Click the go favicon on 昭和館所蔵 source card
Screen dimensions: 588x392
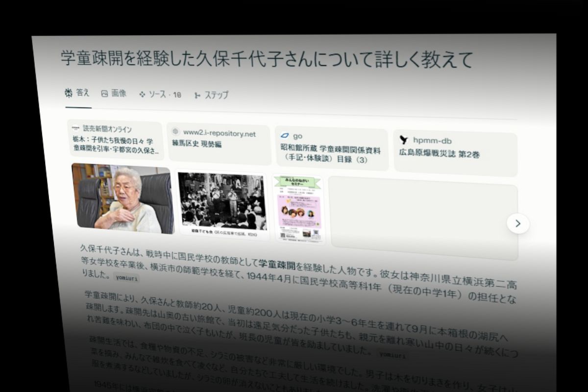284,134
